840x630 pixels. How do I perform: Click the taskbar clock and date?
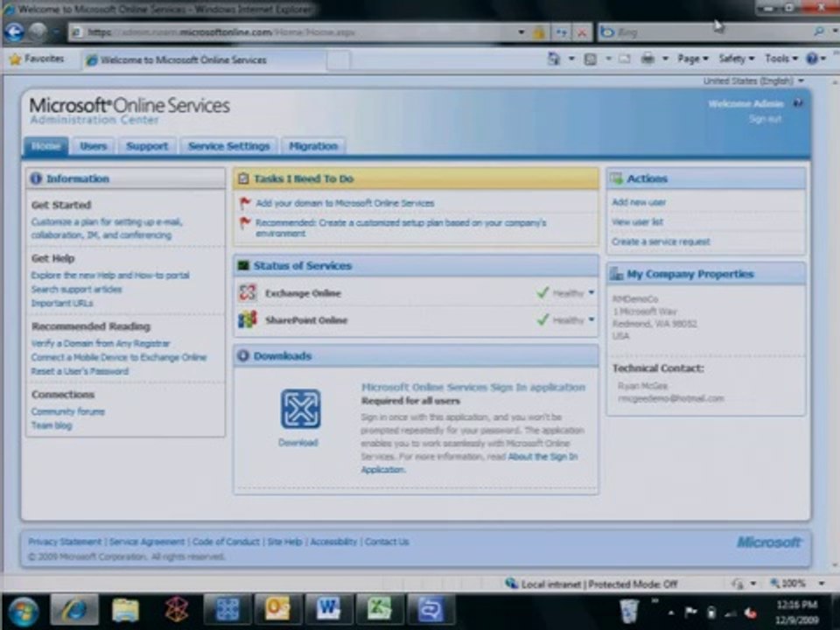(797, 612)
